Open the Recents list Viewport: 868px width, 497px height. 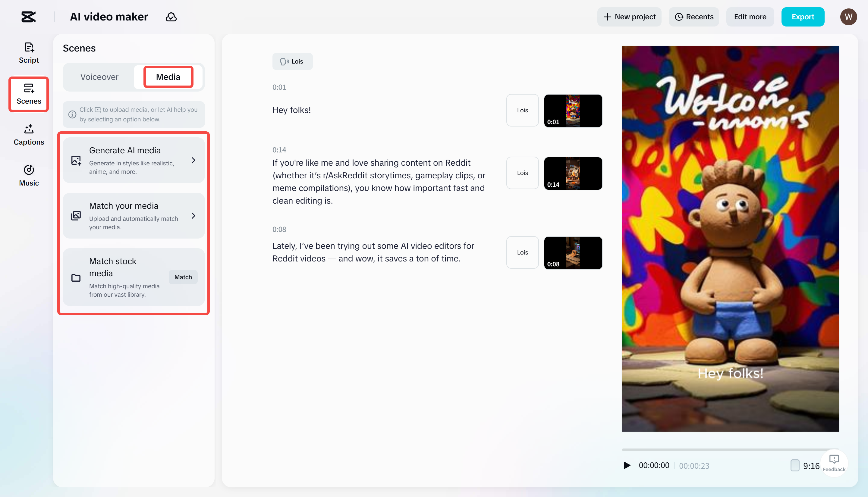click(693, 17)
